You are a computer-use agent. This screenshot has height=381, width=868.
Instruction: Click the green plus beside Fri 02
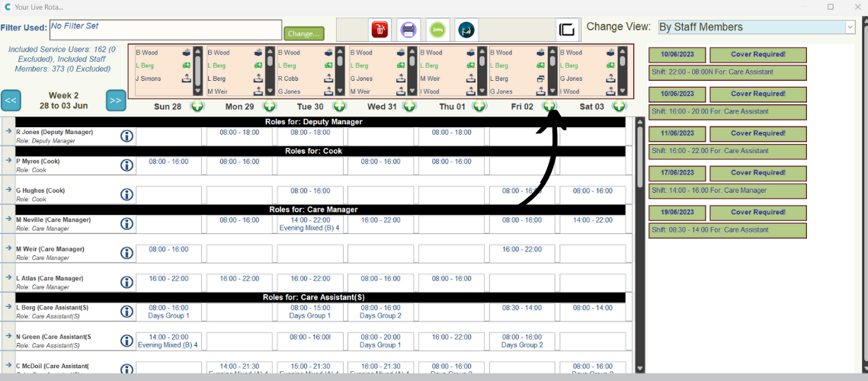tap(549, 106)
